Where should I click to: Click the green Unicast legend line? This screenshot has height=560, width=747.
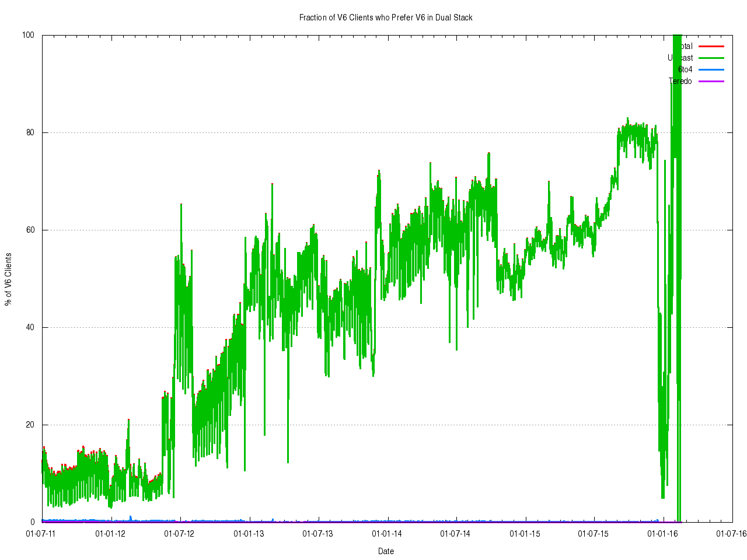(711, 58)
